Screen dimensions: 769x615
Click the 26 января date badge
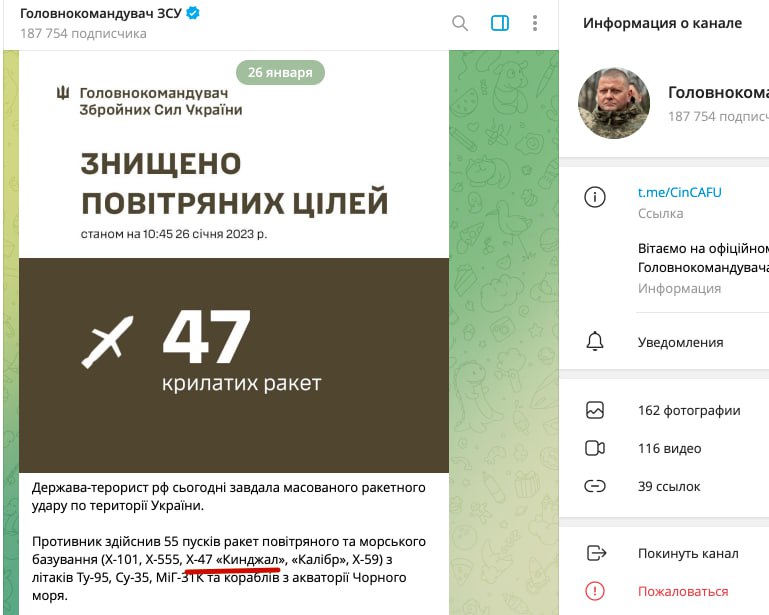[x=280, y=73]
